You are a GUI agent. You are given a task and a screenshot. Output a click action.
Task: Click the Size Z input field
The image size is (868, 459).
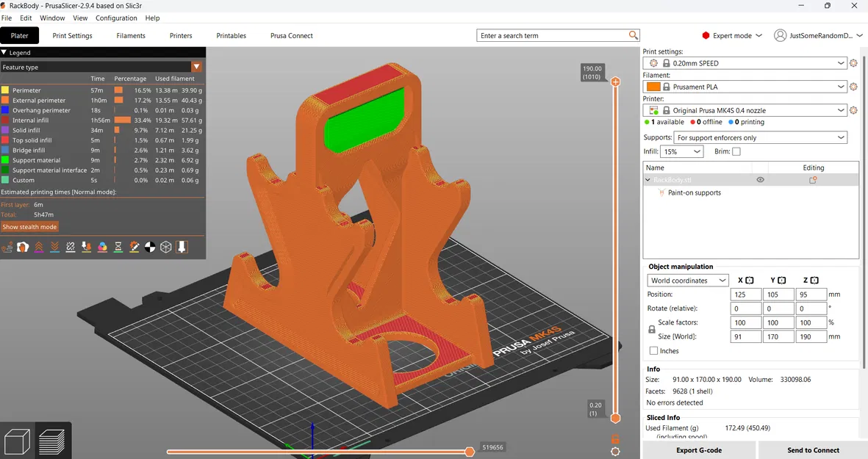(x=811, y=336)
